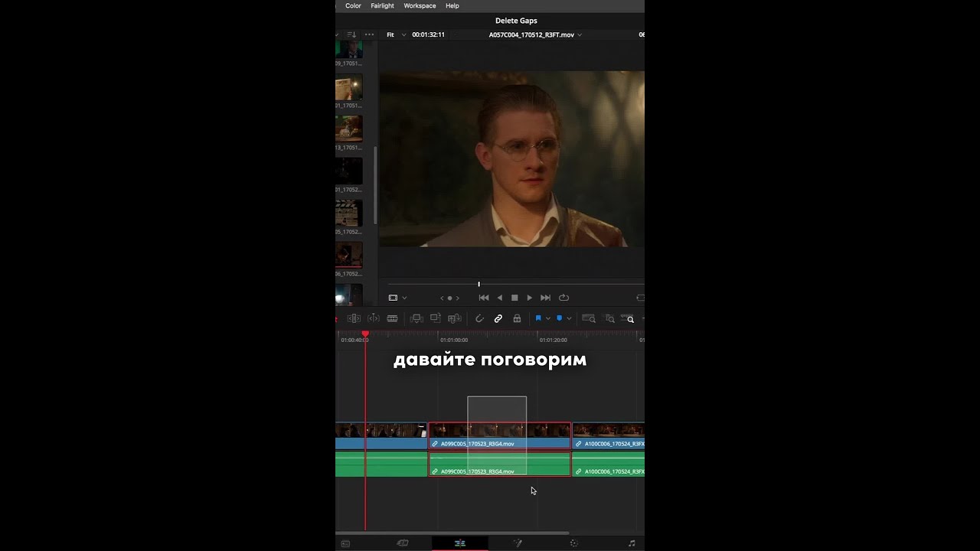980x551 pixels.
Task: Toggle loop playback
Action: pyautogui.click(x=564, y=298)
